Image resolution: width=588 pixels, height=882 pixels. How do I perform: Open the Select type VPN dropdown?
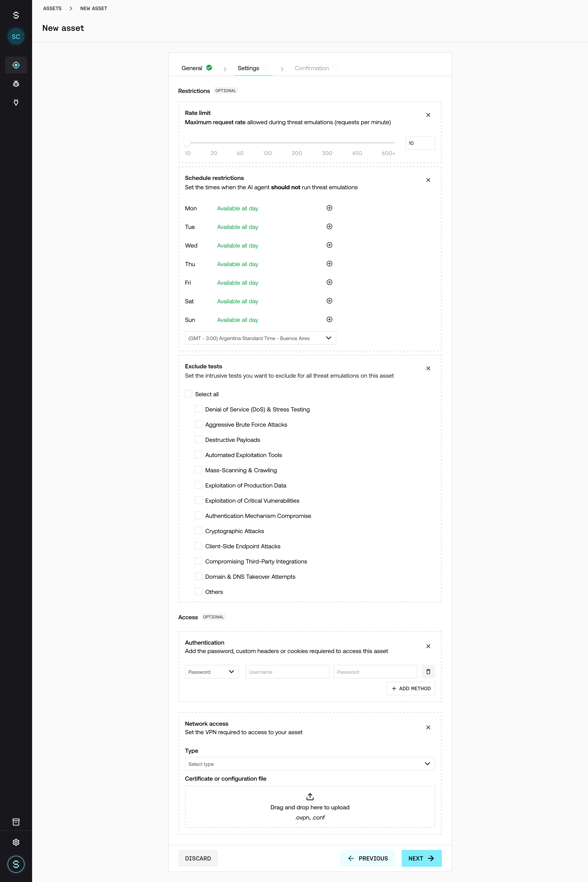(x=309, y=764)
